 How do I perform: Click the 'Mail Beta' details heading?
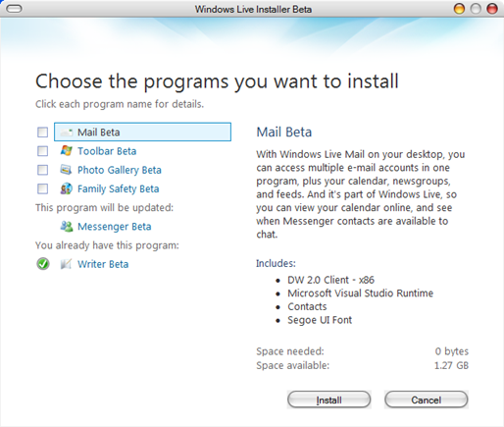pyautogui.click(x=284, y=132)
